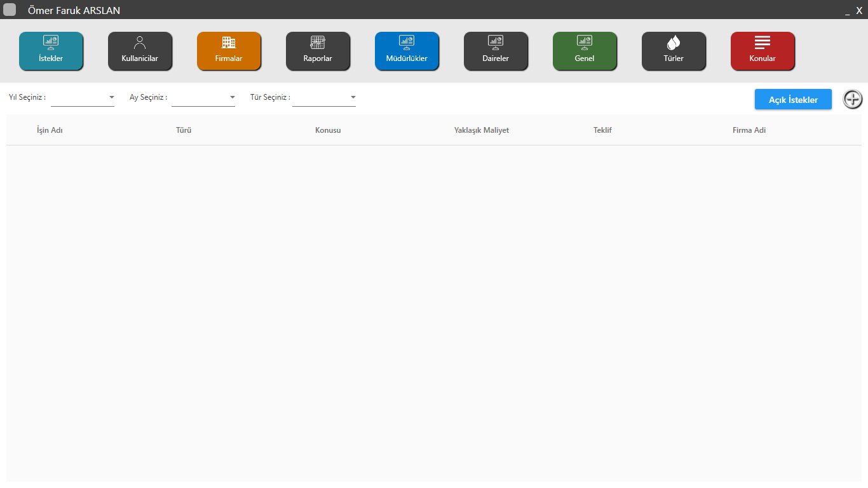This screenshot has width=868, height=488.
Task: Minimize the application window
Action: pos(847,11)
